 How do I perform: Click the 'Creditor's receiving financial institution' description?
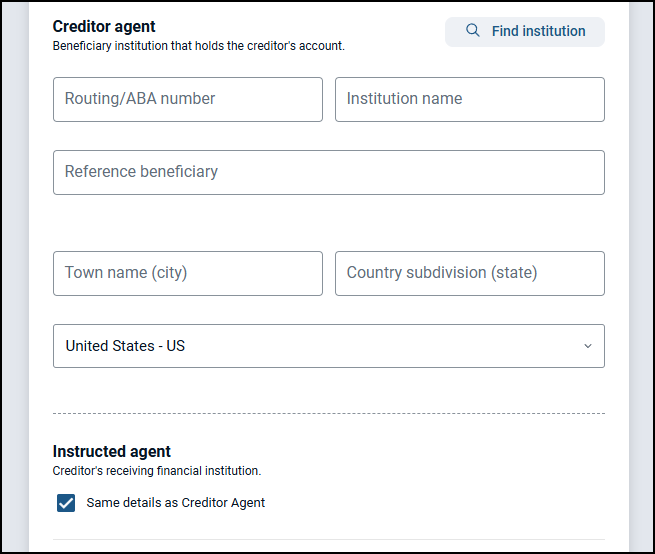point(156,471)
